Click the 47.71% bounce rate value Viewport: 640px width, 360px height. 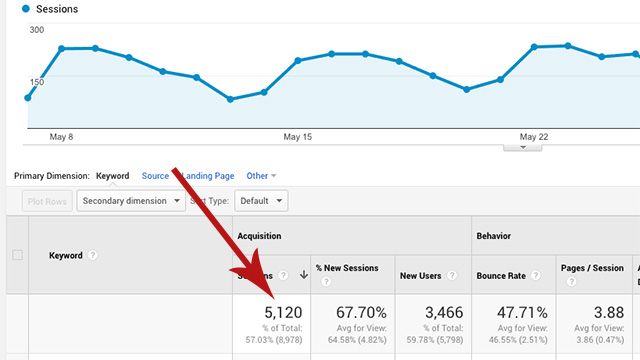point(522,313)
